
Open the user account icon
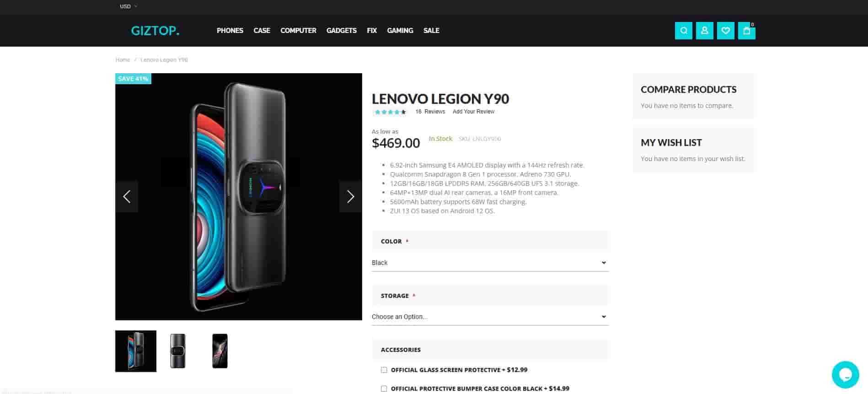point(704,31)
